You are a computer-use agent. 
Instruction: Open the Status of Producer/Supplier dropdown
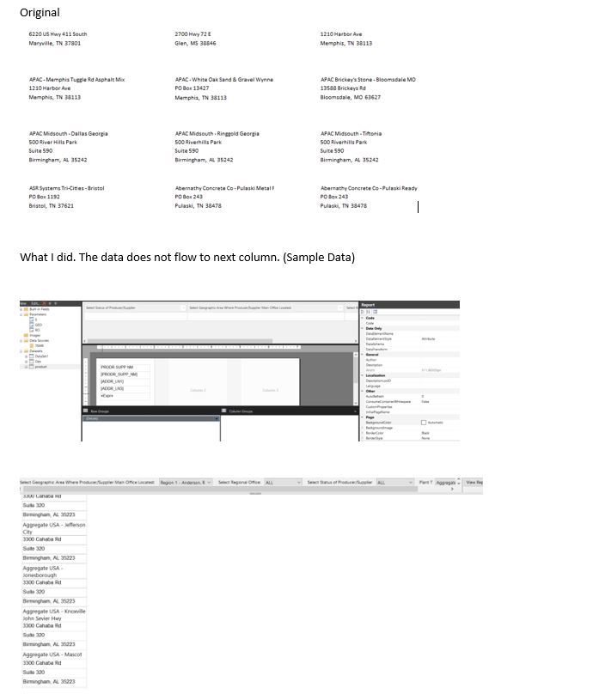tap(395, 482)
